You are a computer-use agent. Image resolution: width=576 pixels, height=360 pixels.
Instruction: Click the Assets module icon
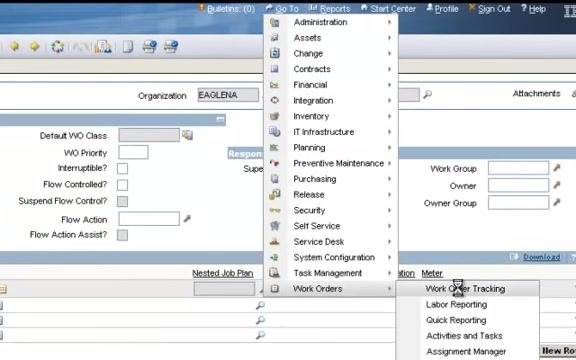pyautogui.click(x=274, y=38)
